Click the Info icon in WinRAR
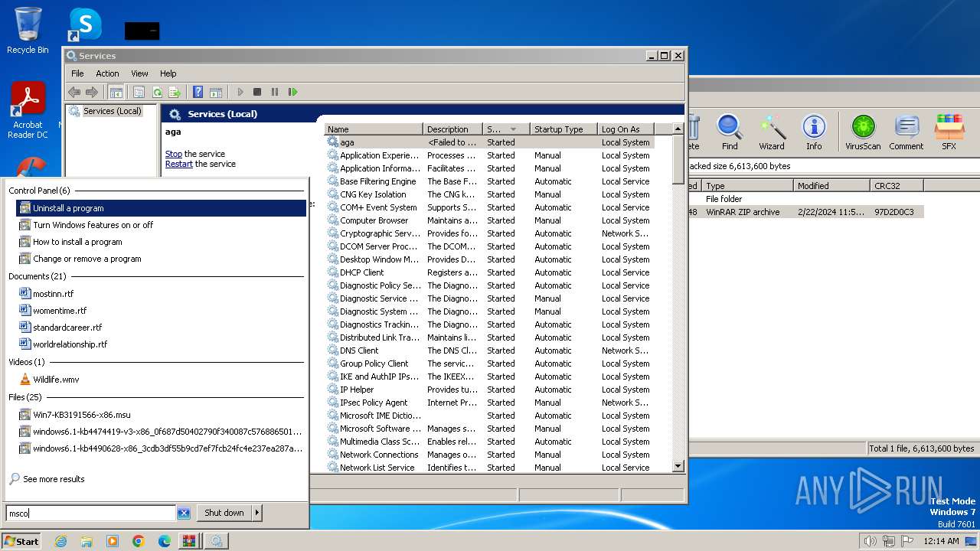980x551 pixels. pyautogui.click(x=814, y=132)
